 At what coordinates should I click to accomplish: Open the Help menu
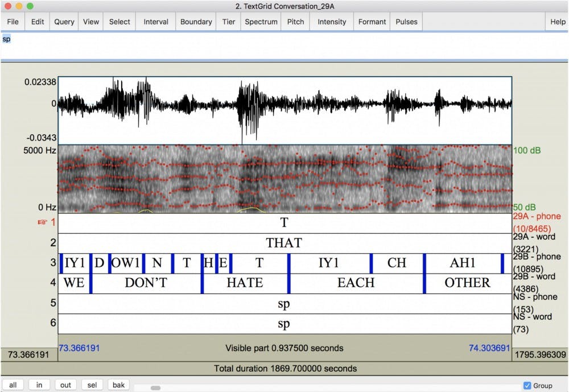(558, 22)
